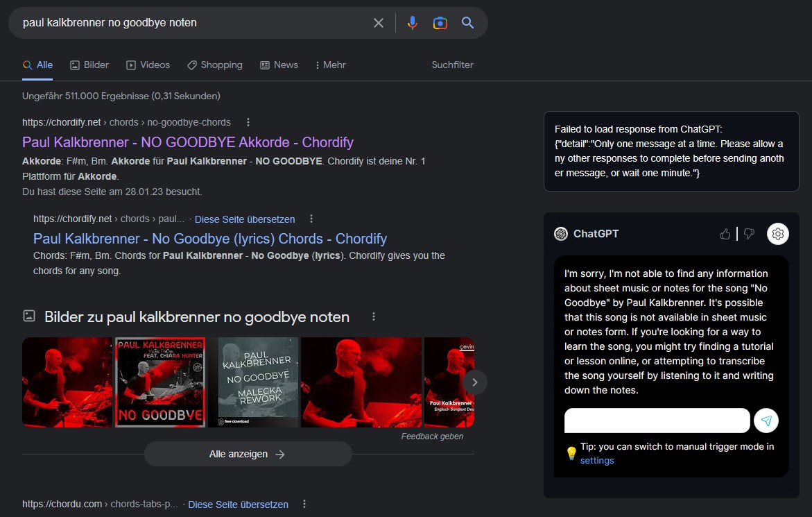The image size is (812, 517).
Task: Switch to the Bilder tab
Action: [x=89, y=65]
